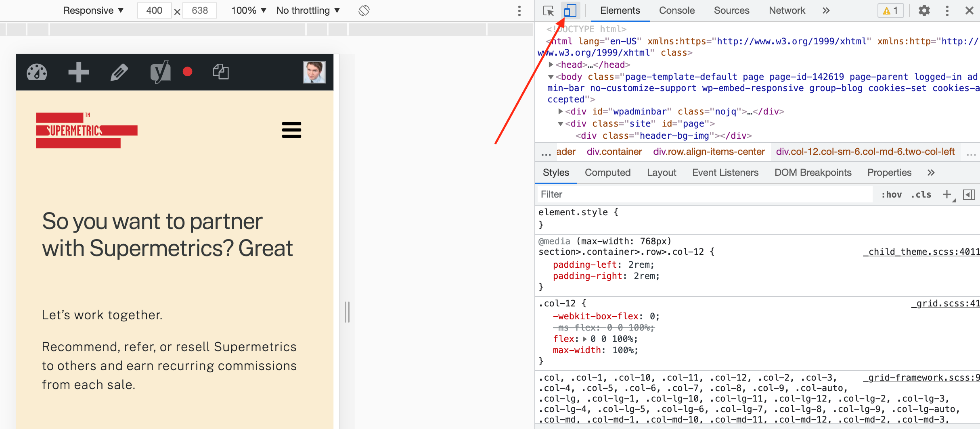Open the _grid-framework.scss:9 source link
This screenshot has width=980, height=429.
[921, 377]
